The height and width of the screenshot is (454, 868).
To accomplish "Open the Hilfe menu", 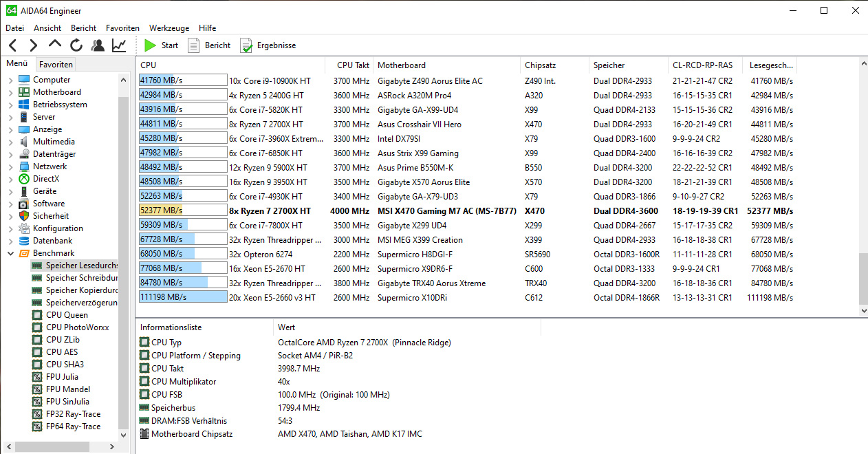I will pyautogui.click(x=207, y=28).
